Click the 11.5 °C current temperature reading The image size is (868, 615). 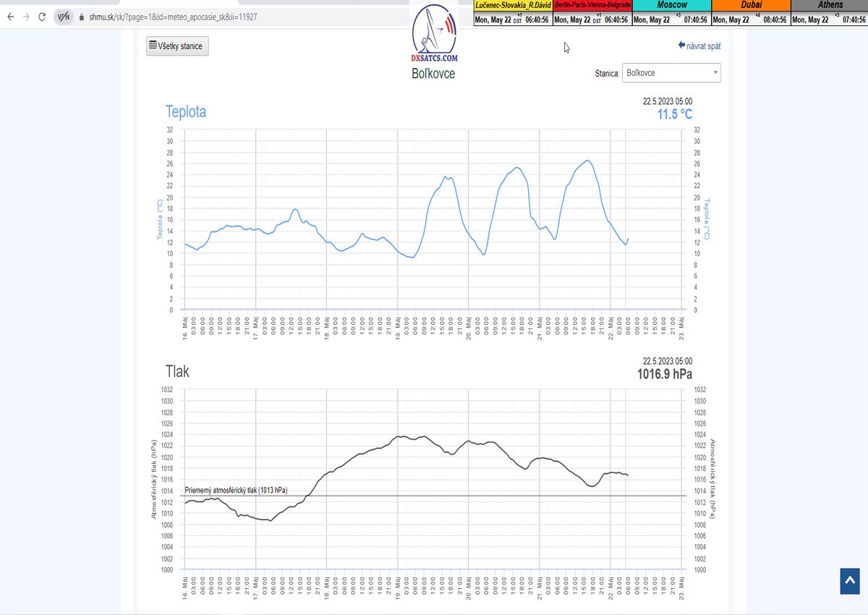tap(674, 114)
